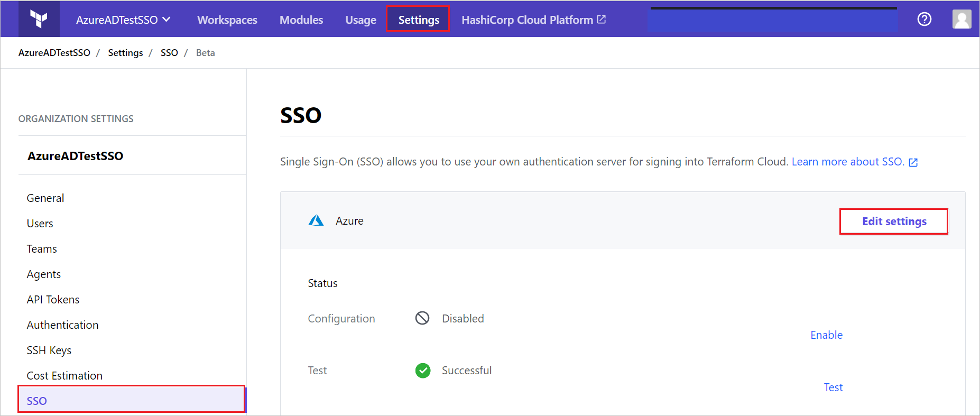
Task: Select Settings in the top navigation
Action: point(419,20)
